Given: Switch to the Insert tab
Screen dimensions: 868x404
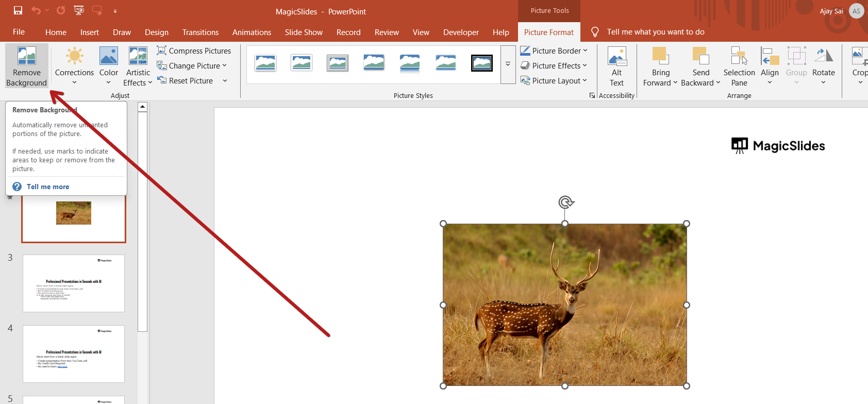Looking at the screenshot, I should [90, 32].
